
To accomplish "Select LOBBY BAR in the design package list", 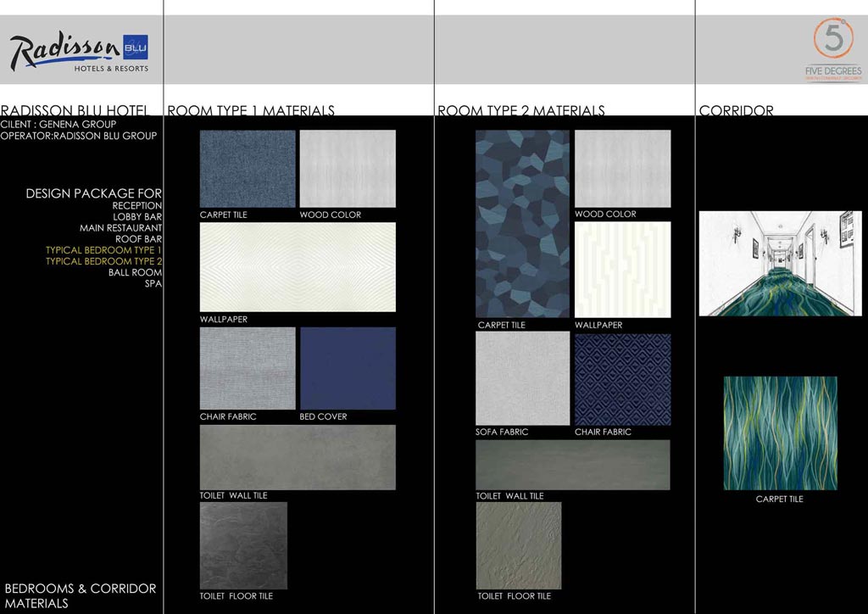I will [137, 217].
